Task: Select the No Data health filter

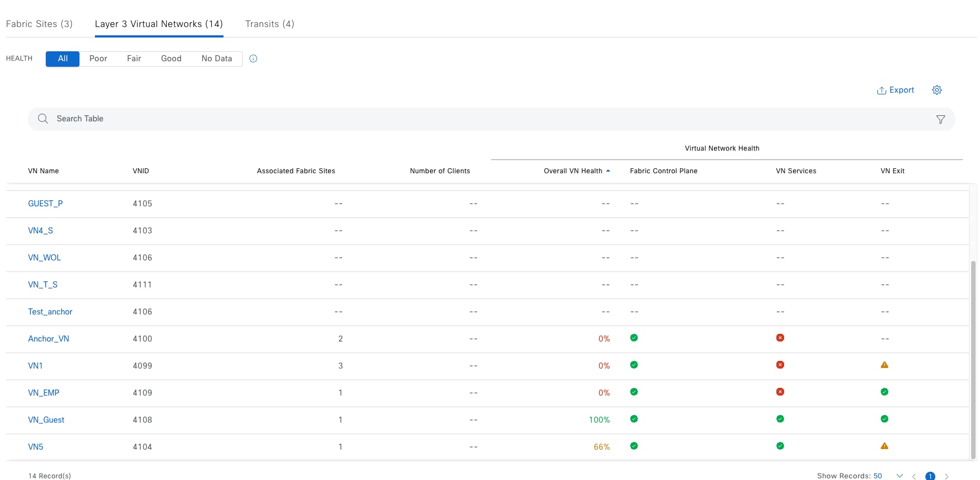Action: click(216, 58)
